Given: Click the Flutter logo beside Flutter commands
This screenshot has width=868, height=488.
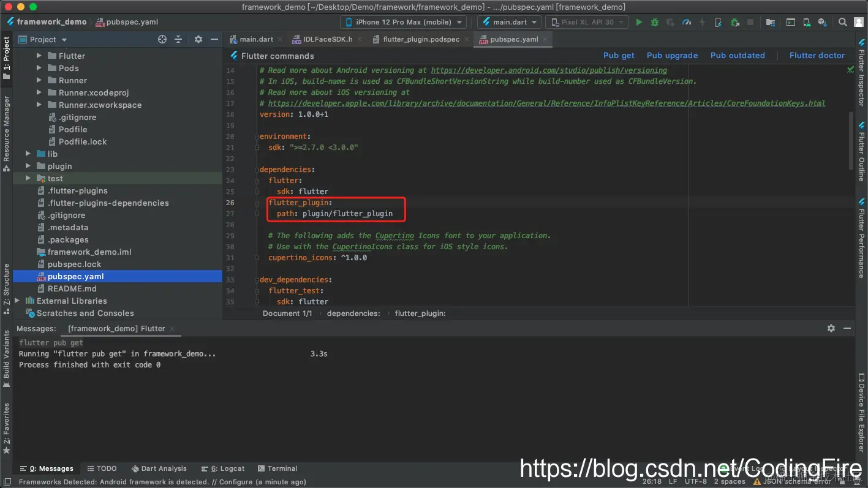Looking at the screenshot, I should (x=234, y=56).
